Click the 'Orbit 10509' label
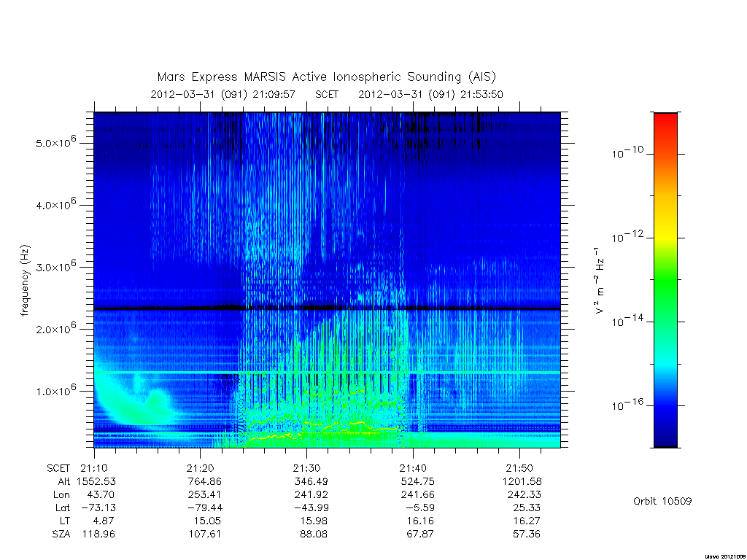 coord(662,501)
